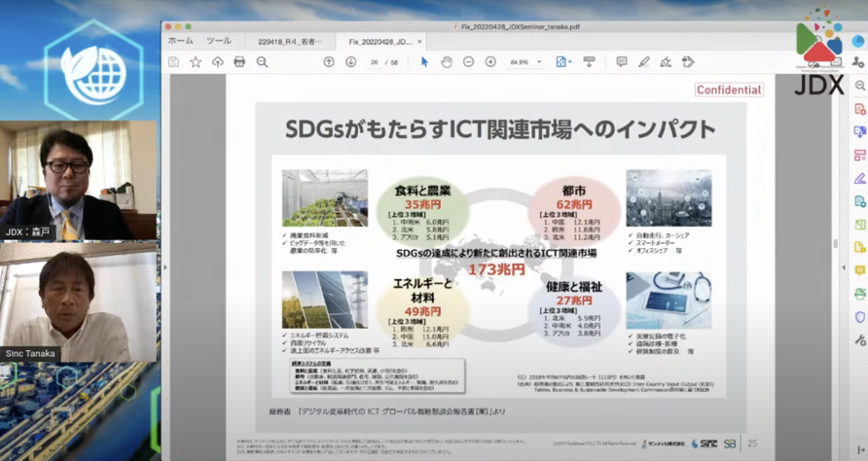Click the Confidential label on the slide

pyautogui.click(x=729, y=89)
